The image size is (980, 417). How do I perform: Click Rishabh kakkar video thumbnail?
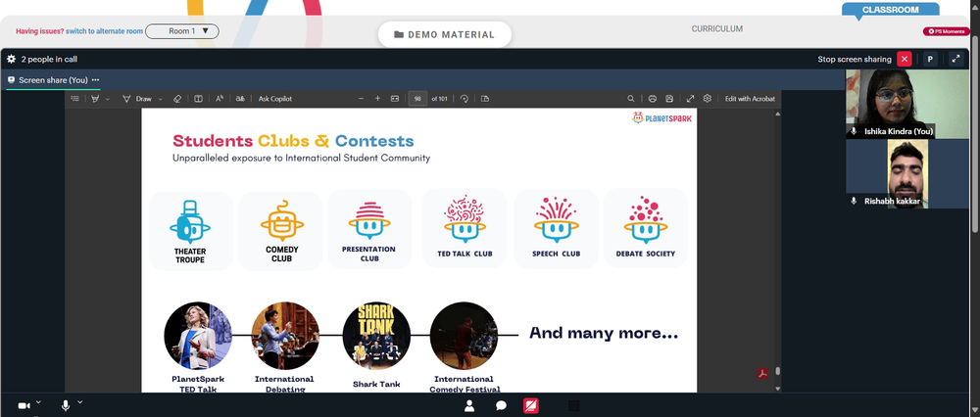(906, 173)
